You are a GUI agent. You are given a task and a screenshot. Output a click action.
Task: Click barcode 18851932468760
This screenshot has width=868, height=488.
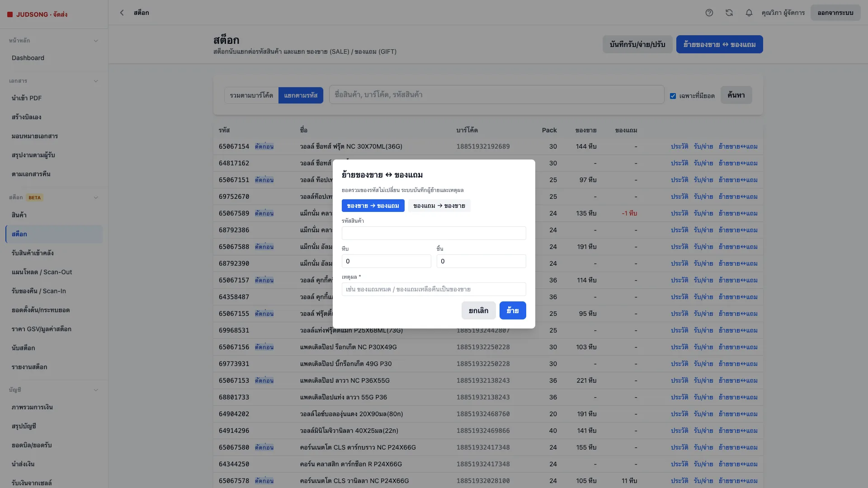pyautogui.click(x=483, y=414)
